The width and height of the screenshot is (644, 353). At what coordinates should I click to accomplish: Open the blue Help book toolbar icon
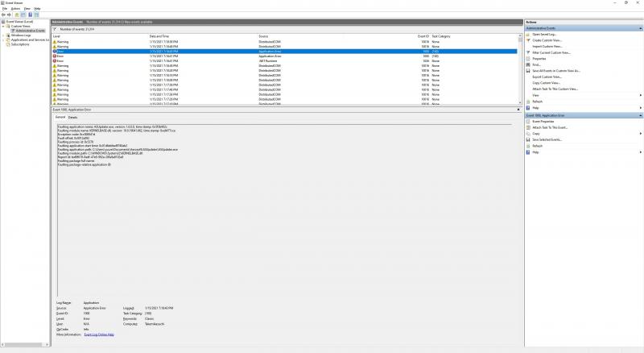pyautogui.click(x=30, y=15)
